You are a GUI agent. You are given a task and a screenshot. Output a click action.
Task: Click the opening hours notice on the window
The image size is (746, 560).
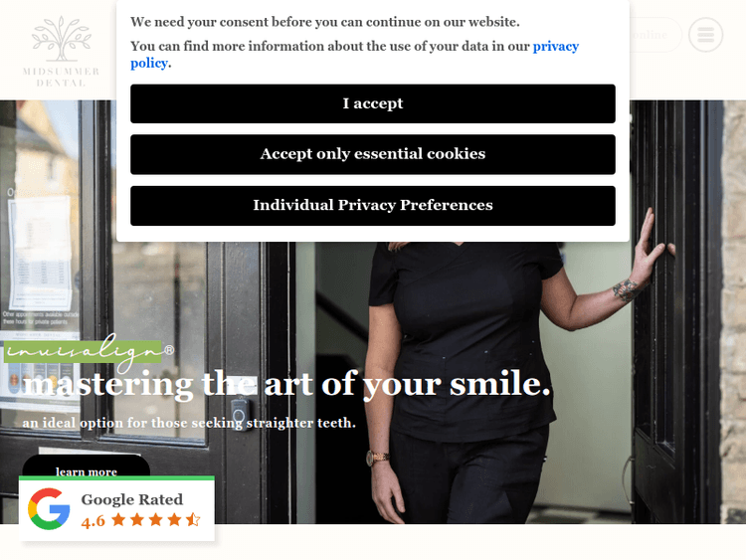coord(40,254)
